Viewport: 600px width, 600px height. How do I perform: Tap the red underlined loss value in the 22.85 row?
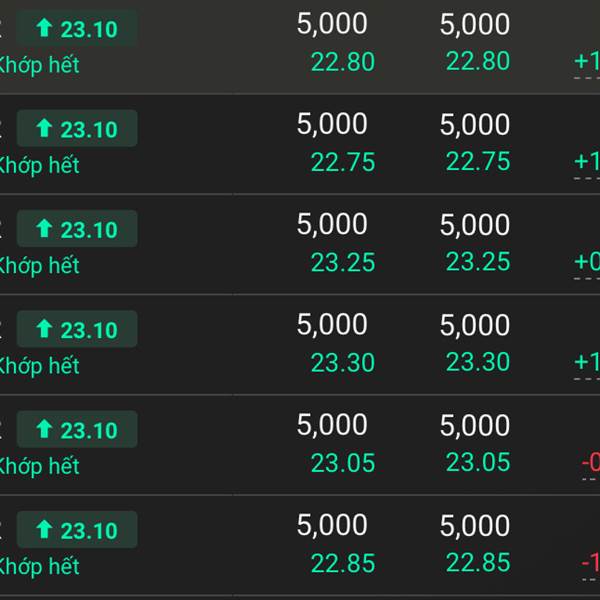pyautogui.click(x=590, y=564)
